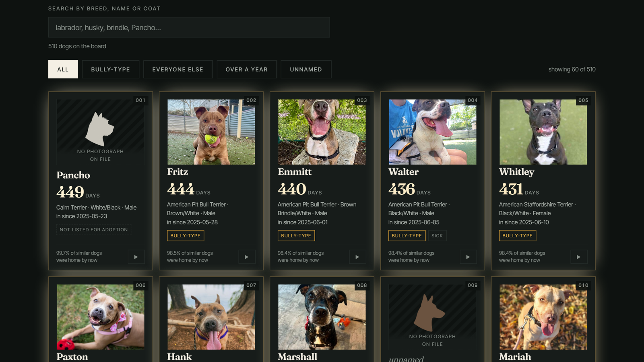Screen dimensions: 644x362
Task: Click the 'unnamed' label on card 009
Action: click(406, 359)
